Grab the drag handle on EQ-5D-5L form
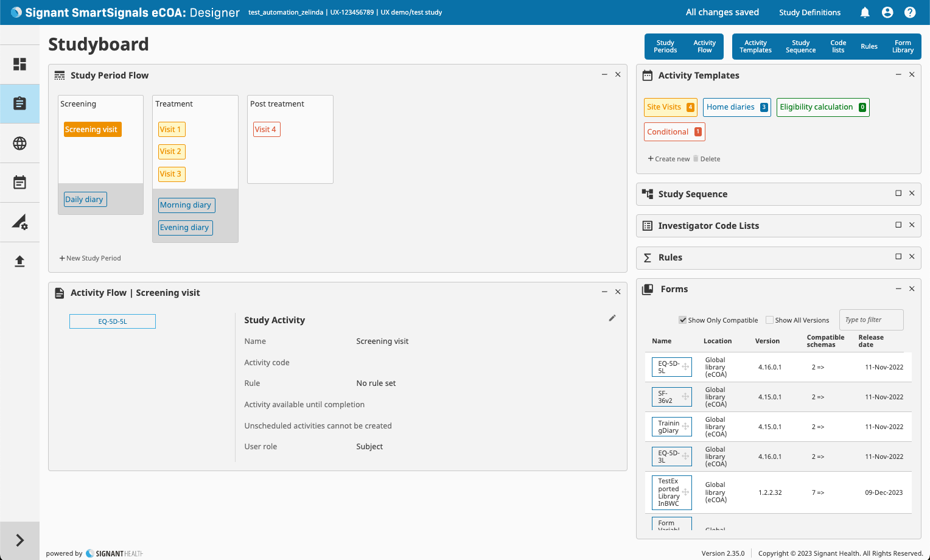 [685, 366]
